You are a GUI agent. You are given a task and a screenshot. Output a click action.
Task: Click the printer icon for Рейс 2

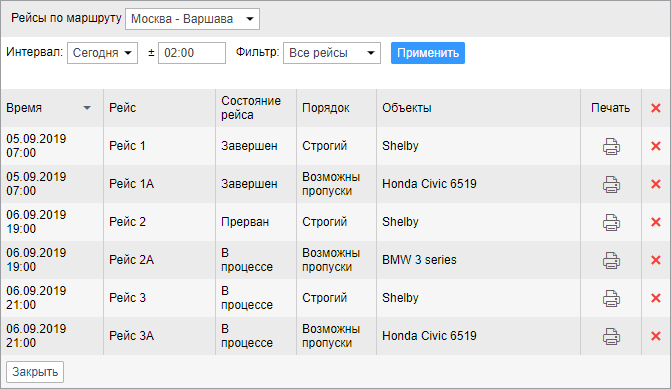611,222
